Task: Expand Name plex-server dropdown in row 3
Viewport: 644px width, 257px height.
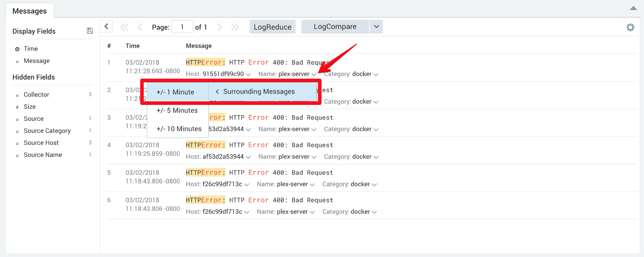Action: [x=314, y=130]
